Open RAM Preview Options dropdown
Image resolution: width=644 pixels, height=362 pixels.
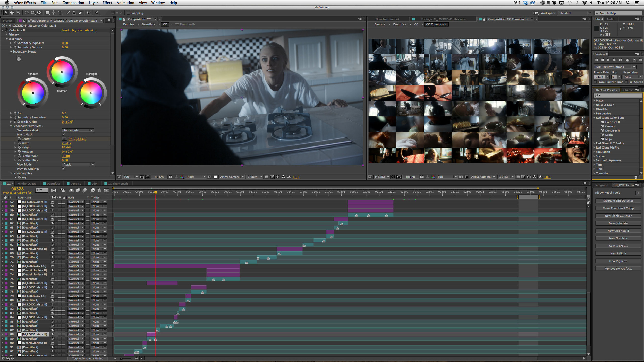point(615,67)
